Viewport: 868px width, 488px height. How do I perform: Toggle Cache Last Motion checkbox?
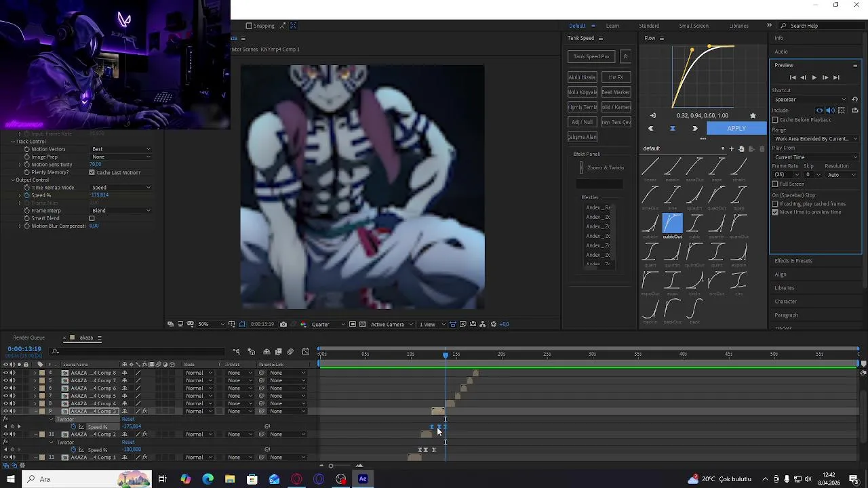point(92,173)
